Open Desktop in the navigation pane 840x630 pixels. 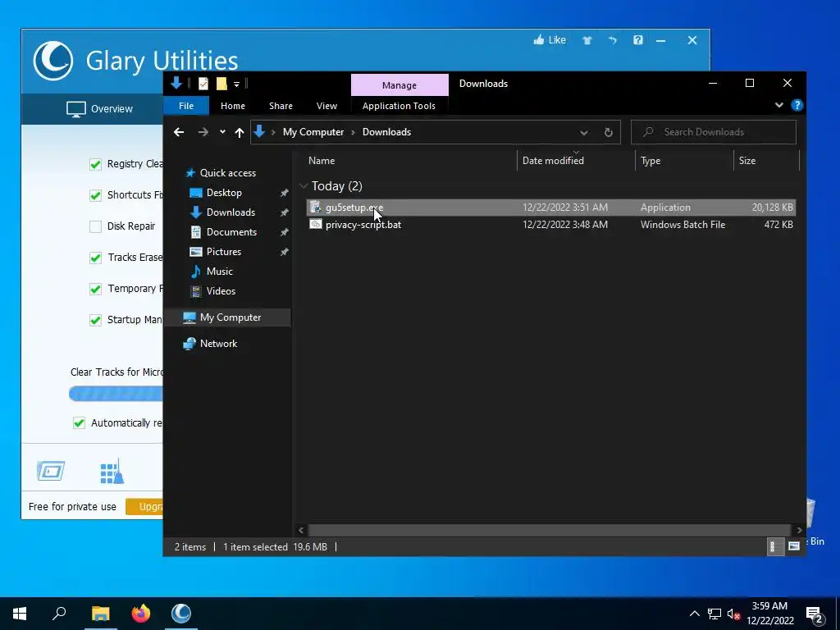click(224, 192)
